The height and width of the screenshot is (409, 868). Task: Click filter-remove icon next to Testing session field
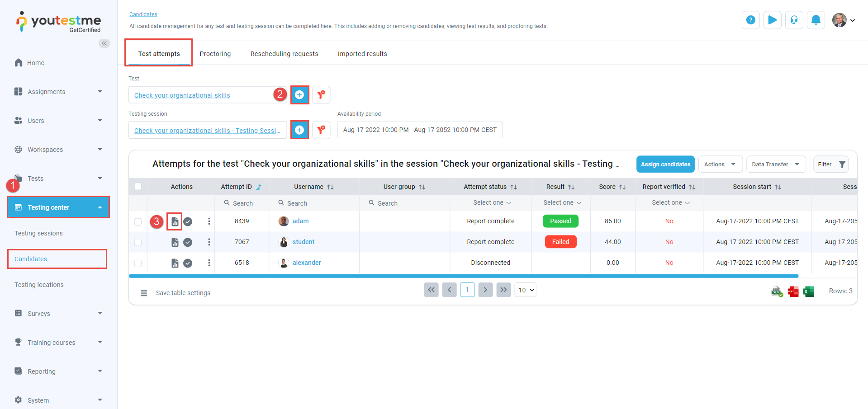click(321, 130)
